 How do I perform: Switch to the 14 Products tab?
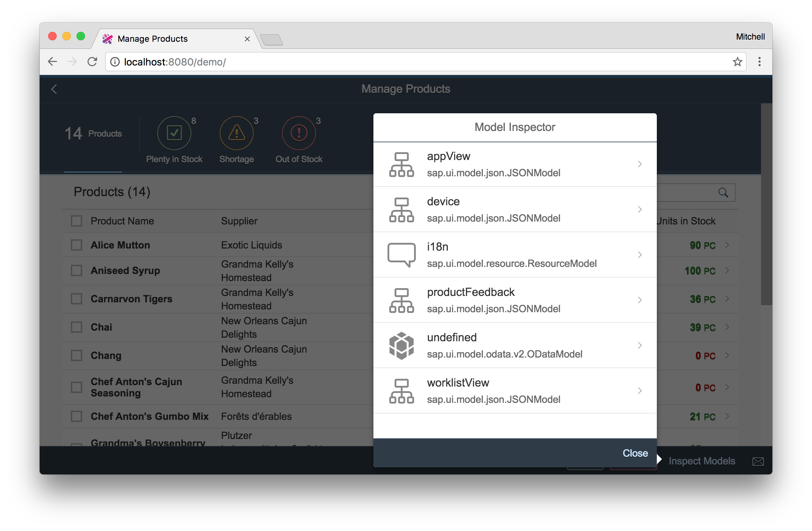coord(93,134)
